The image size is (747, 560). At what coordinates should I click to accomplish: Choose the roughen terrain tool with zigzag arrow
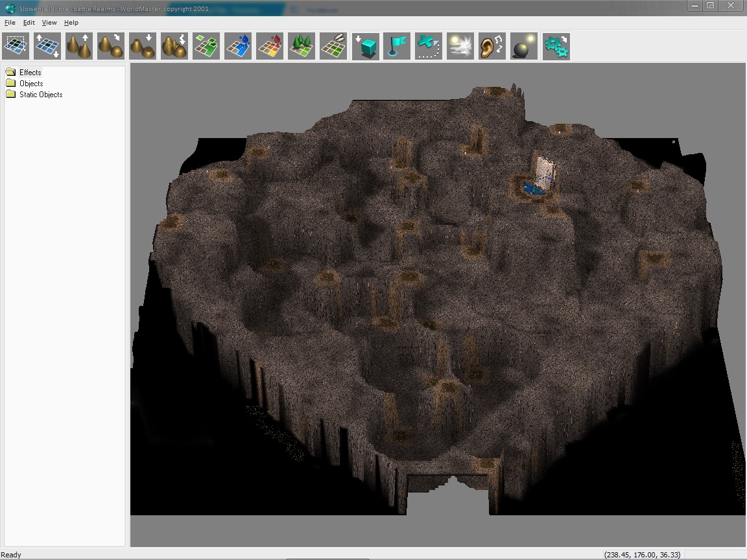pyautogui.click(x=174, y=46)
